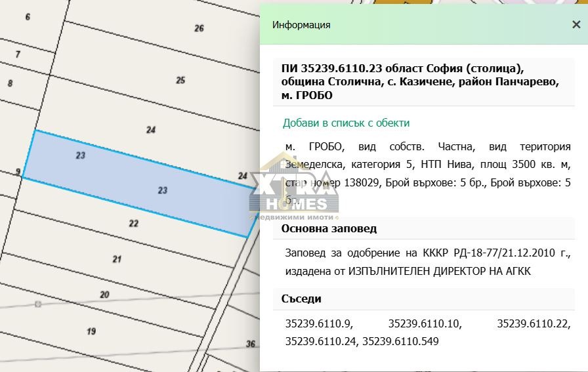Select parcel 20 on the map
The height and width of the screenshot is (372, 588).
click(x=104, y=294)
